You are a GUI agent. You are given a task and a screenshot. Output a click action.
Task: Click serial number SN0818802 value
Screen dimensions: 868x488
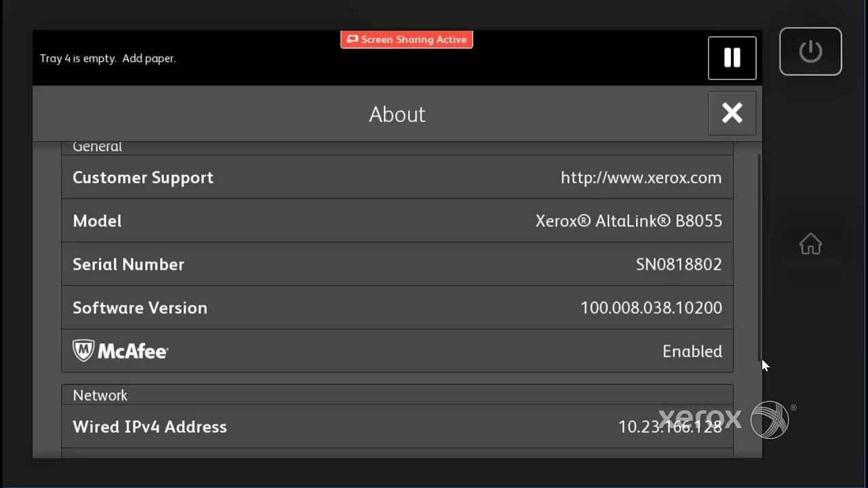679,264
